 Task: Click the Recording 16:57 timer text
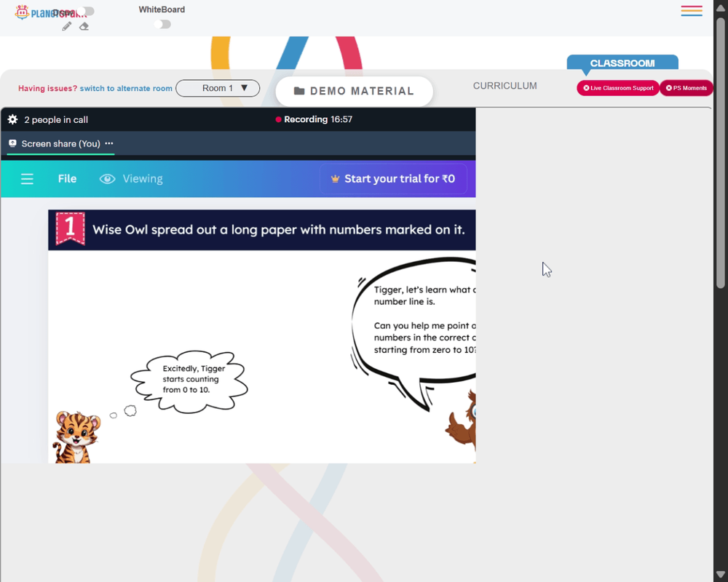pyautogui.click(x=318, y=119)
